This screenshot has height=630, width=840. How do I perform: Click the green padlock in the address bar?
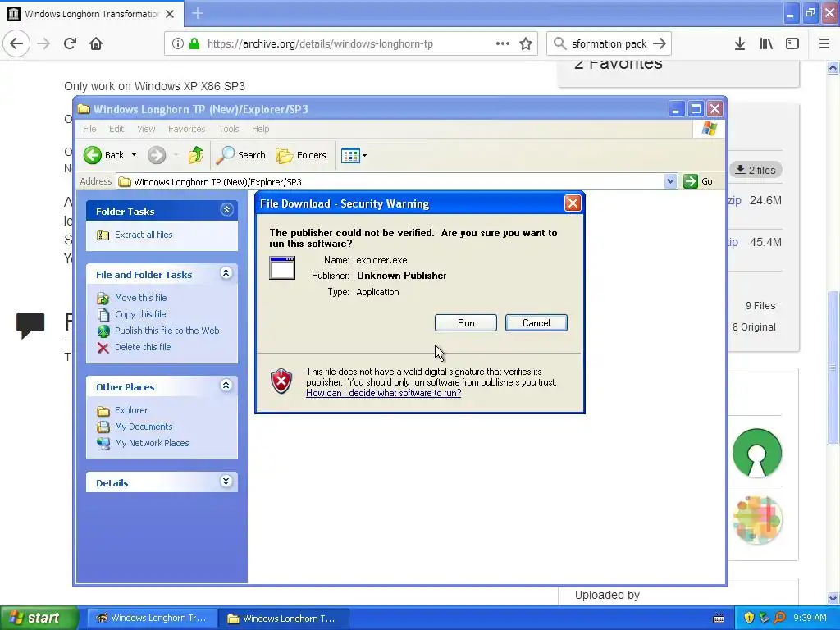pos(195,43)
